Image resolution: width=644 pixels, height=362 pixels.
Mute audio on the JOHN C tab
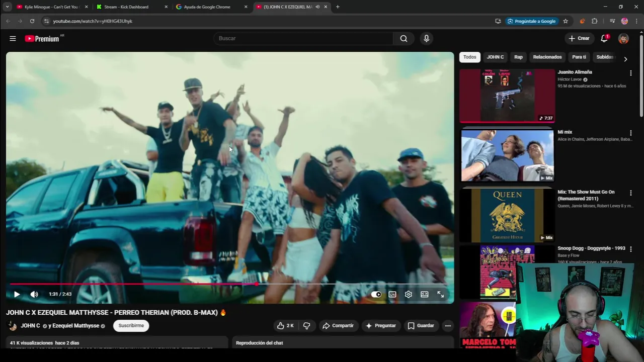317,7
